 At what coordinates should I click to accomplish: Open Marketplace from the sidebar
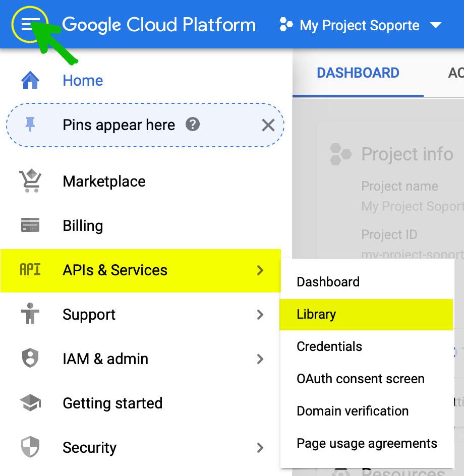tap(104, 181)
